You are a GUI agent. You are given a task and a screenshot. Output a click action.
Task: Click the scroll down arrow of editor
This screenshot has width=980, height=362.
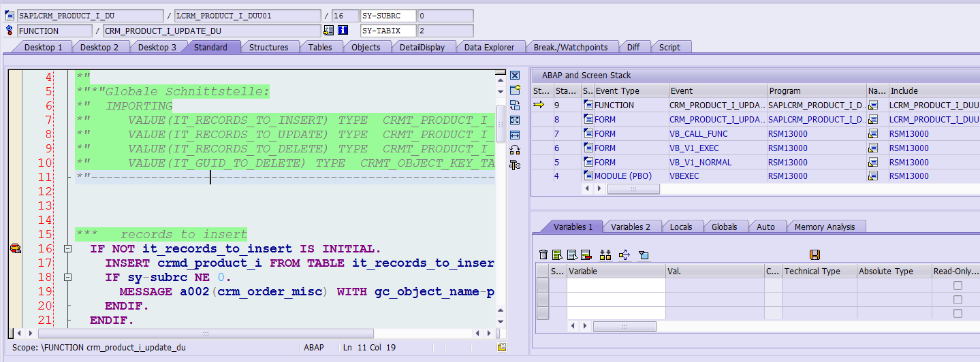501,321
